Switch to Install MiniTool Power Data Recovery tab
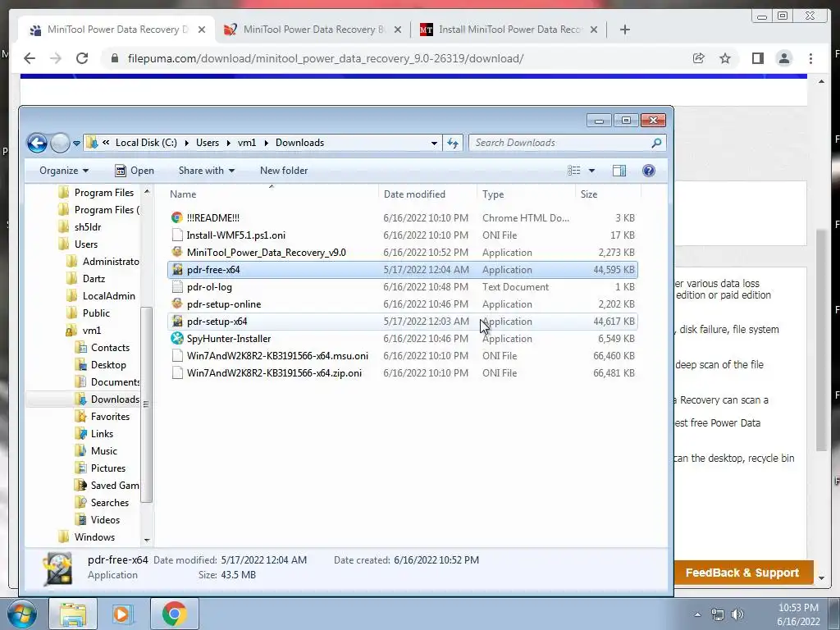Viewport: 840px width, 630px height. (x=509, y=30)
